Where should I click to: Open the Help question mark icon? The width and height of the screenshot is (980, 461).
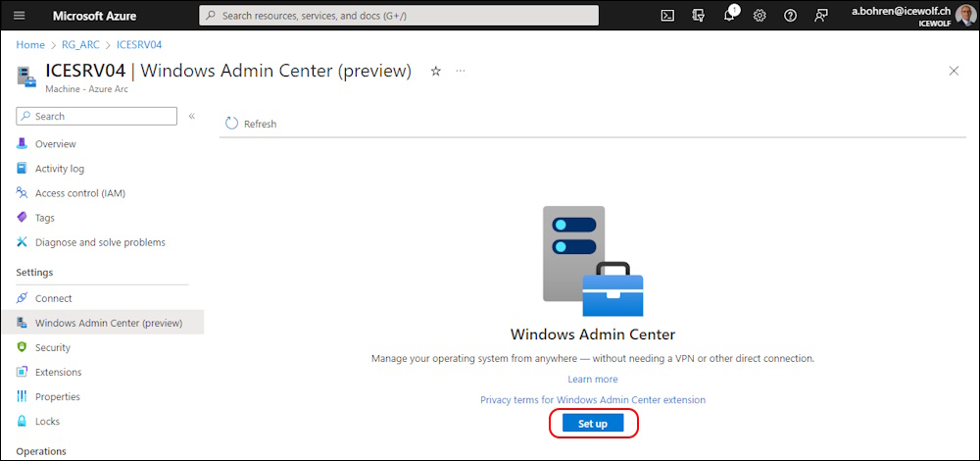[x=790, y=16]
